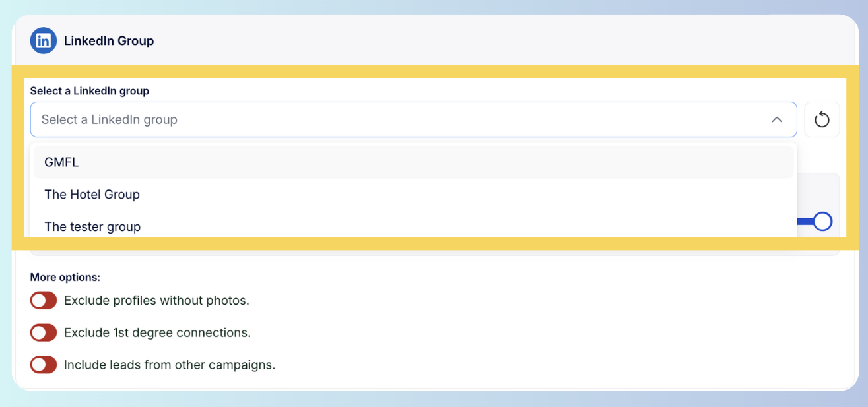Click the LinkedIn logo icon
The image size is (868, 407).
click(x=44, y=41)
